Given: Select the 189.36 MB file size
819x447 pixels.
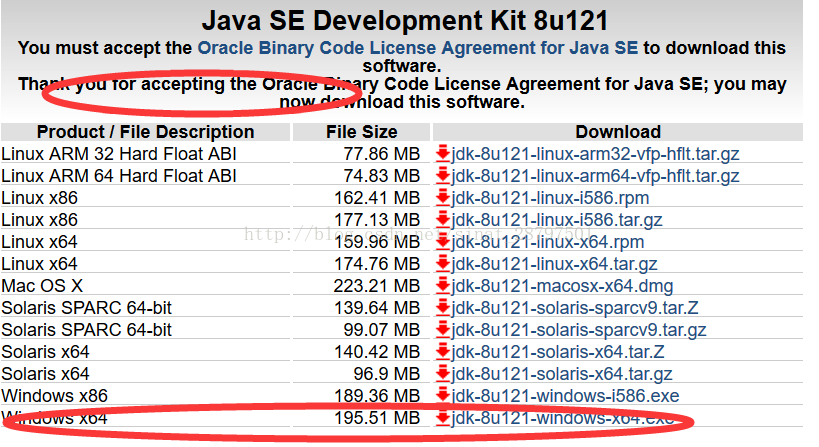Looking at the screenshot, I should (x=377, y=396).
